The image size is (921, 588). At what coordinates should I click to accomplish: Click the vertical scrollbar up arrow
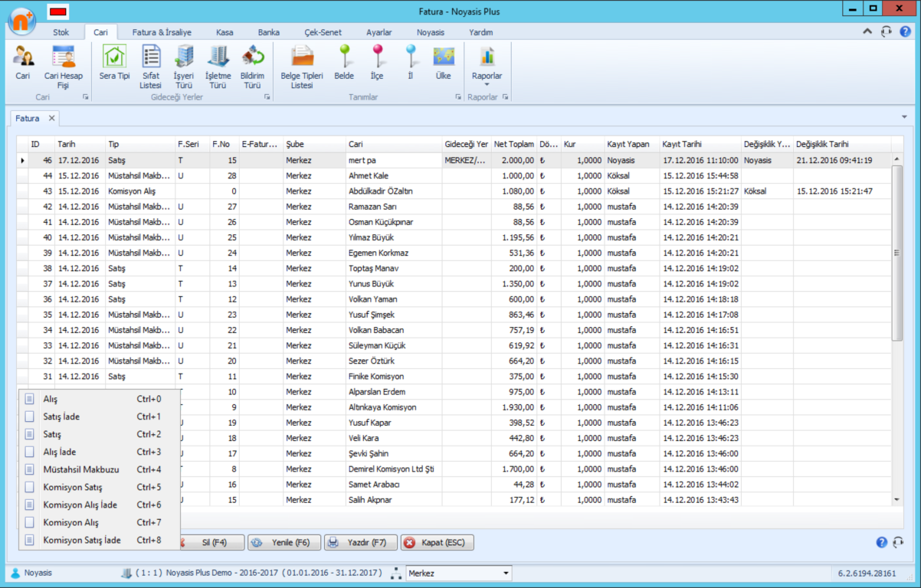coord(897,158)
